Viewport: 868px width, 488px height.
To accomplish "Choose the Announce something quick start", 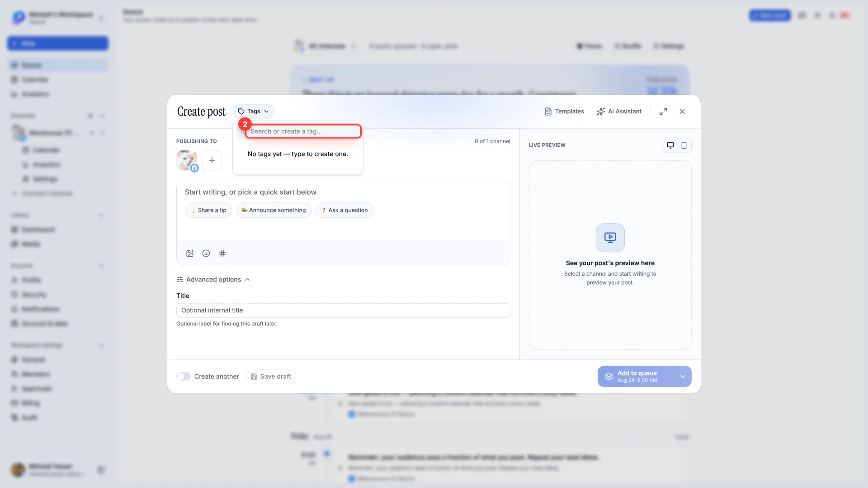I will (274, 210).
